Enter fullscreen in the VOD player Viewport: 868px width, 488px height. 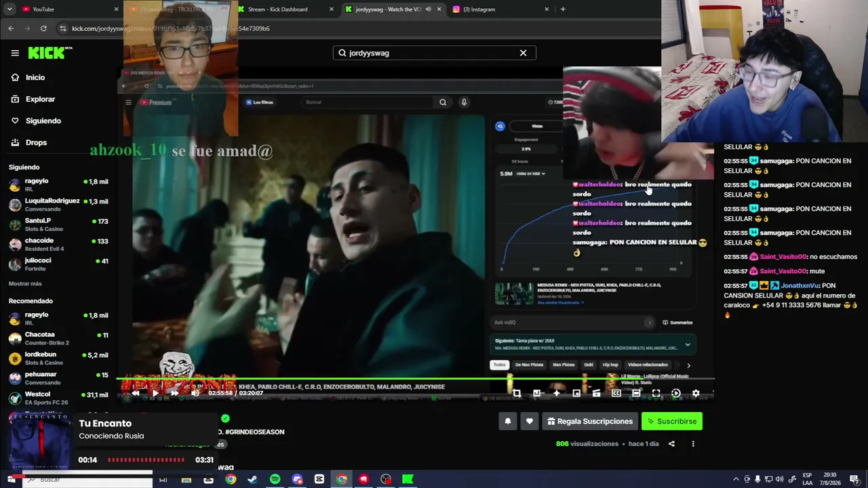tap(656, 393)
